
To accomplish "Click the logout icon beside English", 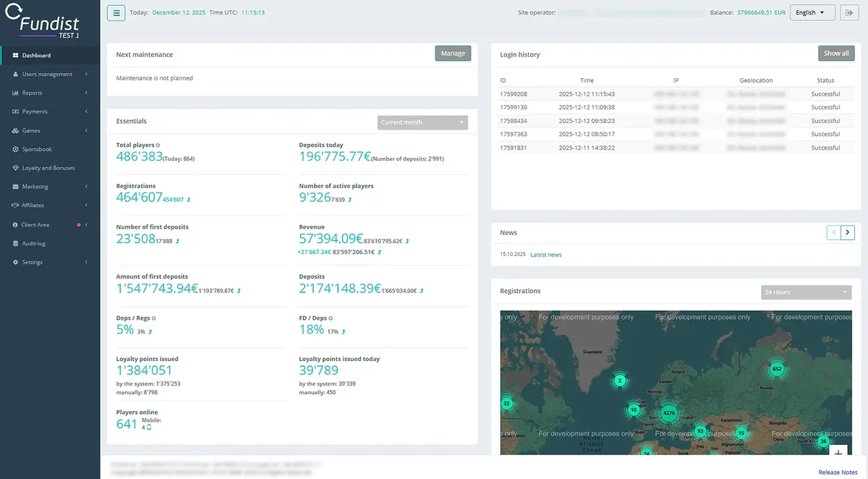I will [x=848, y=12].
